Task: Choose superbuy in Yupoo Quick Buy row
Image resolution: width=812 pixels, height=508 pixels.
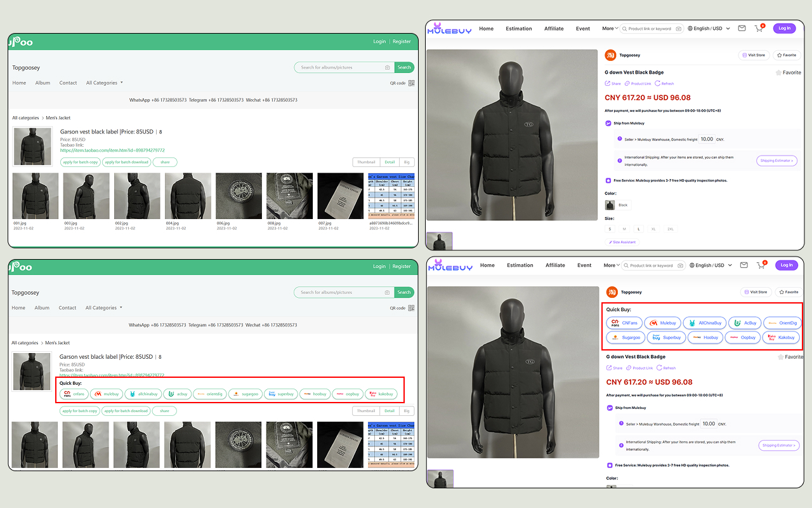Action: pos(281,394)
